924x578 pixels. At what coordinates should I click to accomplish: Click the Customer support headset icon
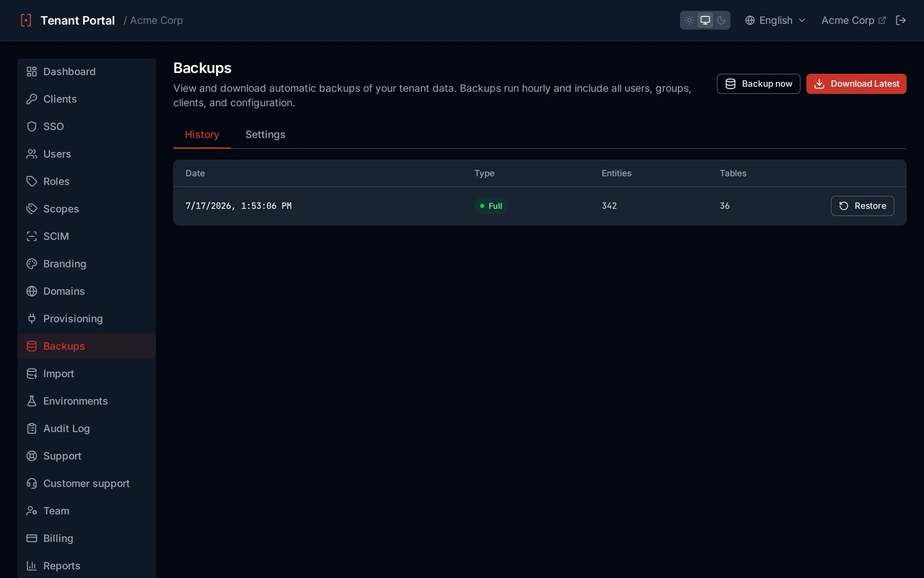pos(32,484)
